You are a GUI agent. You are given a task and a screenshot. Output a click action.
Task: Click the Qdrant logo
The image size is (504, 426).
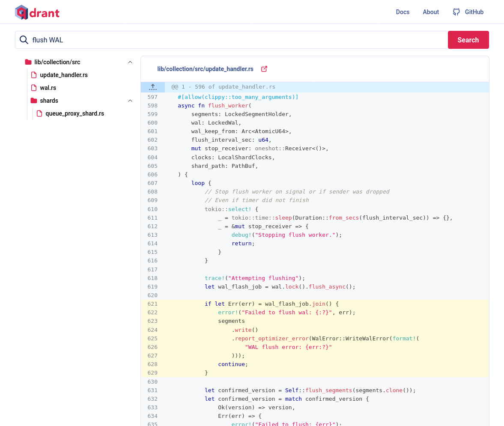[x=37, y=12]
